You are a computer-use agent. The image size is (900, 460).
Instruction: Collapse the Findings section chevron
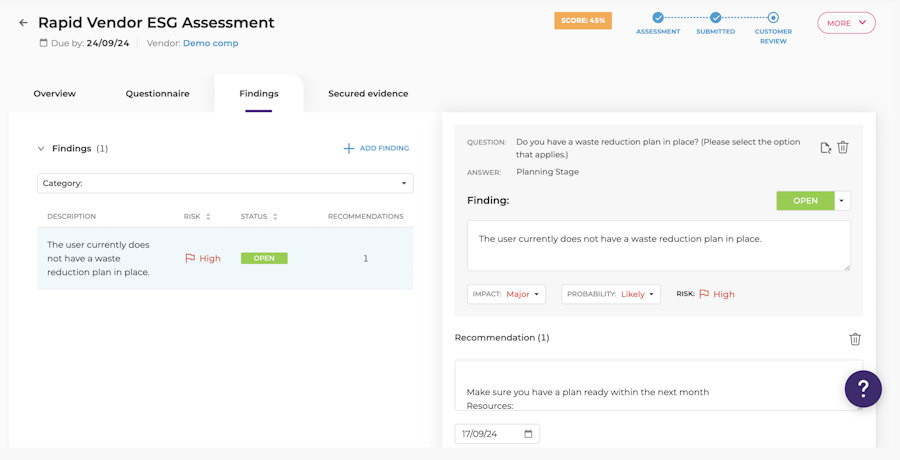pyautogui.click(x=41, y=149)
